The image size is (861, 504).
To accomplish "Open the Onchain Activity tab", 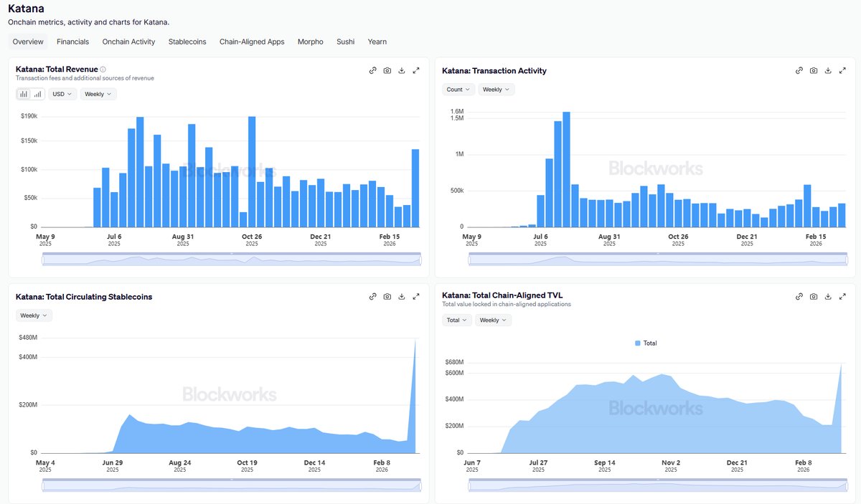I will coord(129,42).
